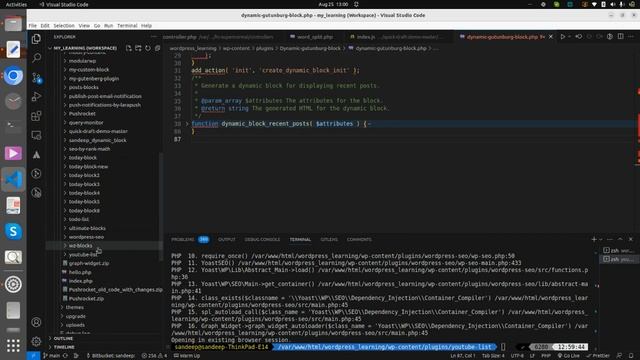Open the Run and Debug view

click(36, 96)
